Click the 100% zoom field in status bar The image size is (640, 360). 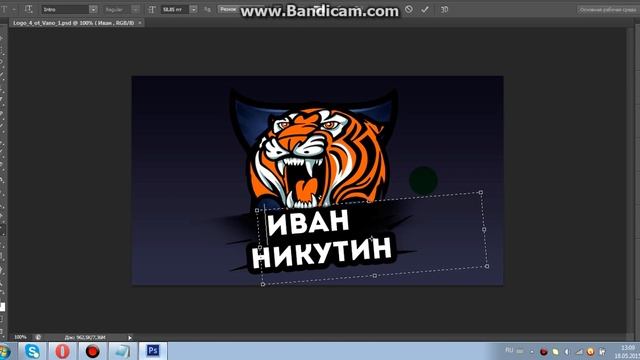point(20,337)
